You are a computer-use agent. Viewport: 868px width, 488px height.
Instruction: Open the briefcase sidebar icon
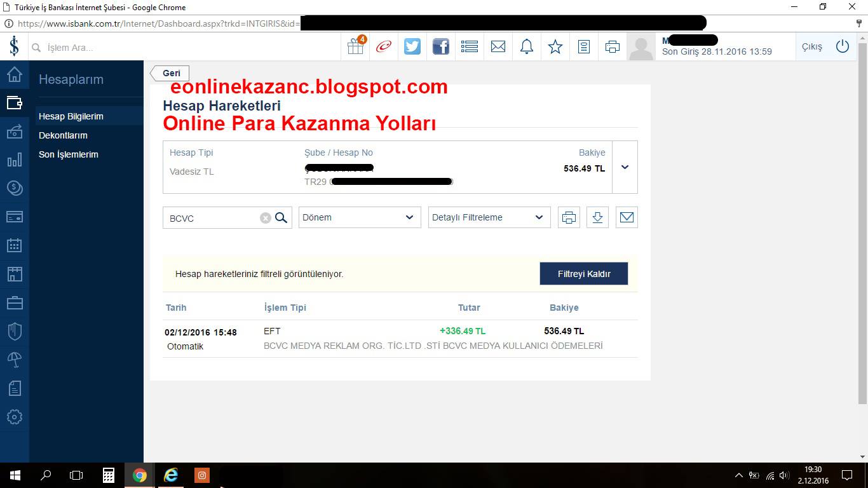tap(14, 302)
